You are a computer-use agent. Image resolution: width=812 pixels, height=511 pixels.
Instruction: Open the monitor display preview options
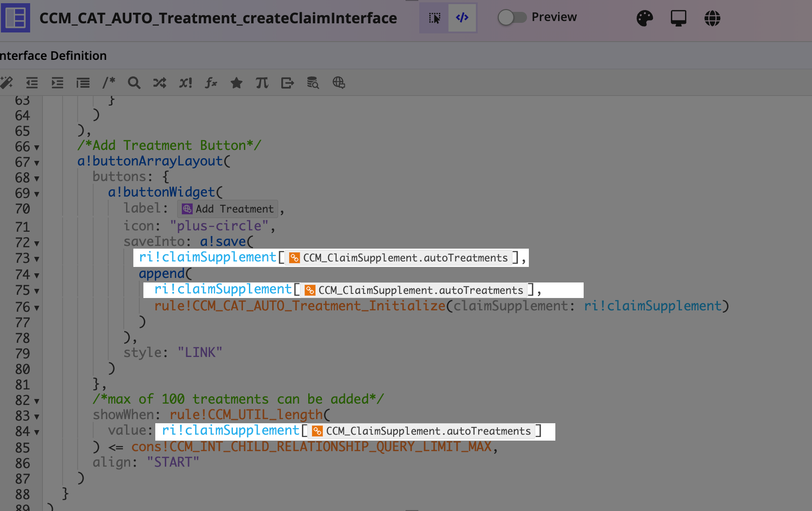(x=678, y=18)
